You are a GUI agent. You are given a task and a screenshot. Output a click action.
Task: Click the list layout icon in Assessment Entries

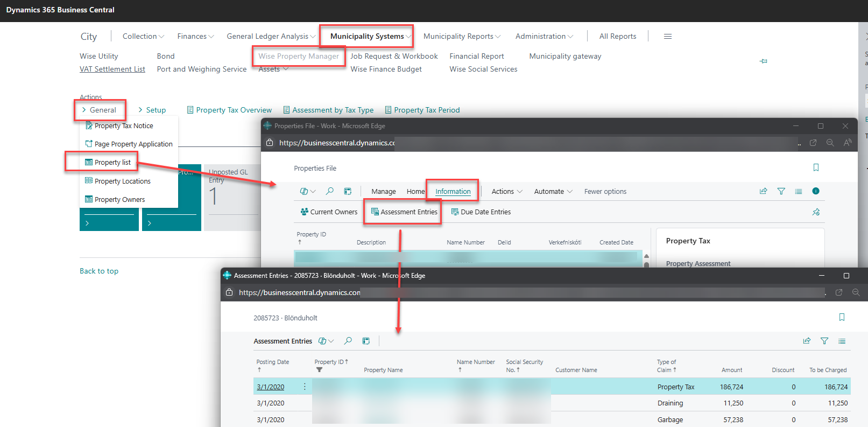842,341
